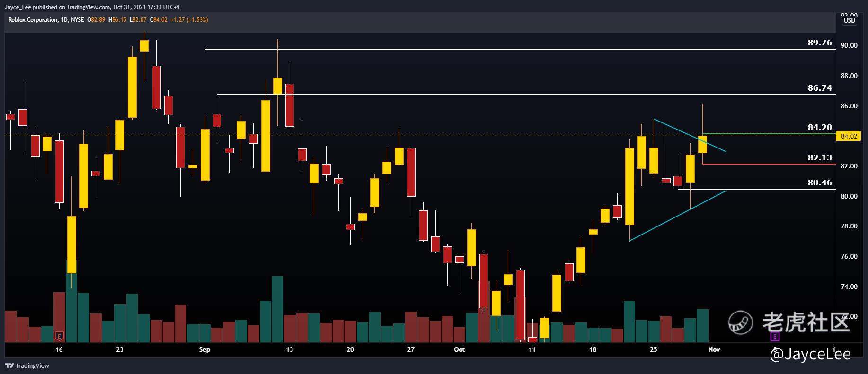Click the red earnings E marker near Aug 16
868x374 pixels.
[x=59, y=336]
